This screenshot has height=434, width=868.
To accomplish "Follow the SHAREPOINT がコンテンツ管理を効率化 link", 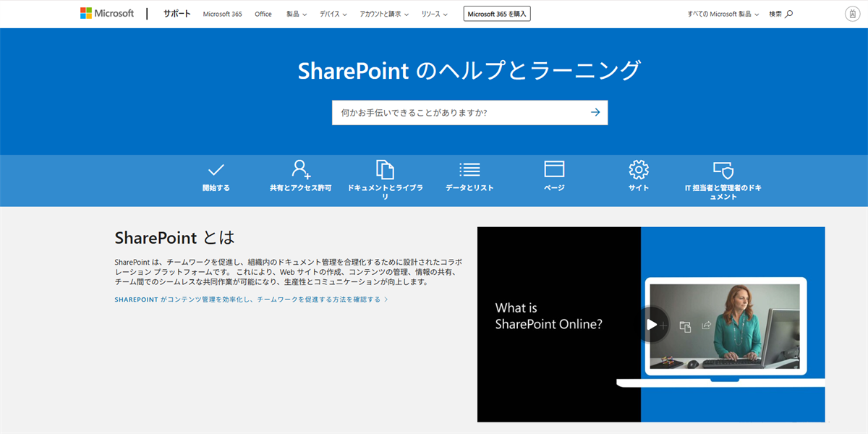I will click(251, 299).
